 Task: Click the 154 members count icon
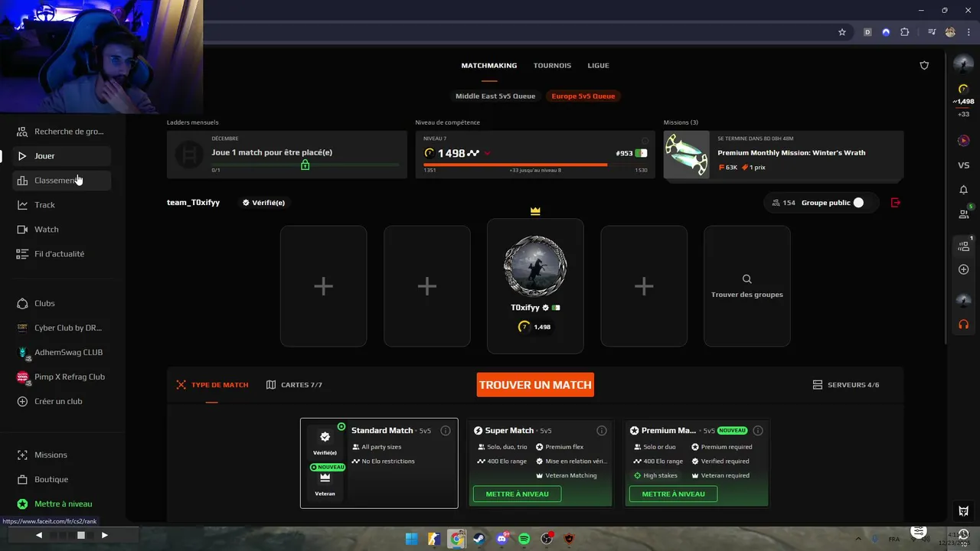[x=776, y=203]
